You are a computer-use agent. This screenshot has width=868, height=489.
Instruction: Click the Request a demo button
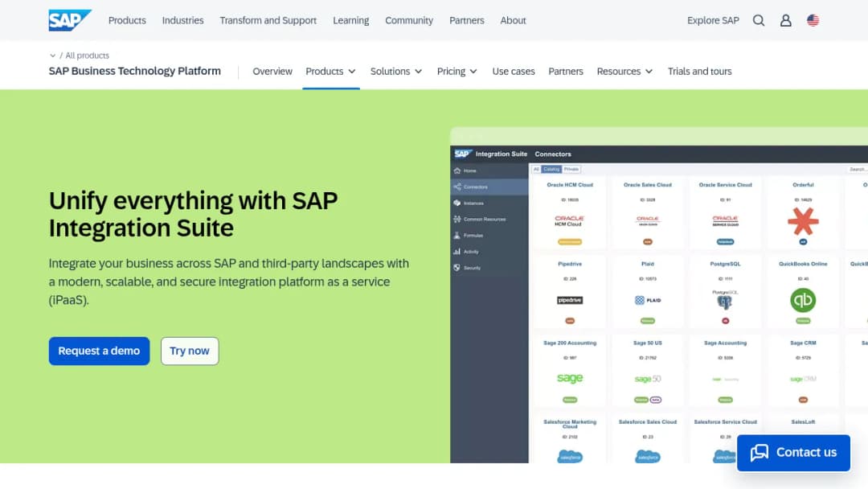[99, 351]
